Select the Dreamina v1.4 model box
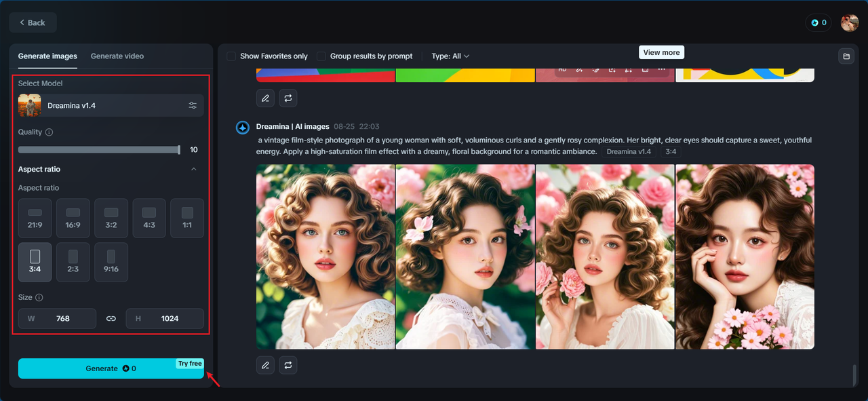Image resolution: width=868 pixels, height=401 pixels. (111, 106)
